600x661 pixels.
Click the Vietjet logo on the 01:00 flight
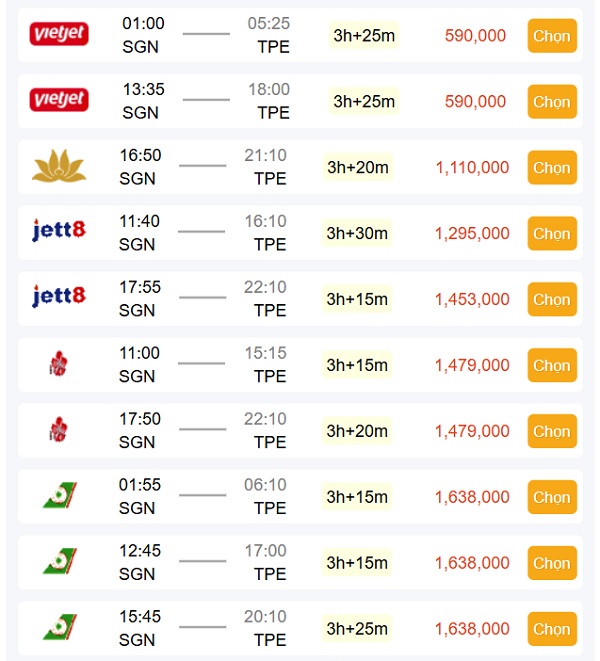59,34
